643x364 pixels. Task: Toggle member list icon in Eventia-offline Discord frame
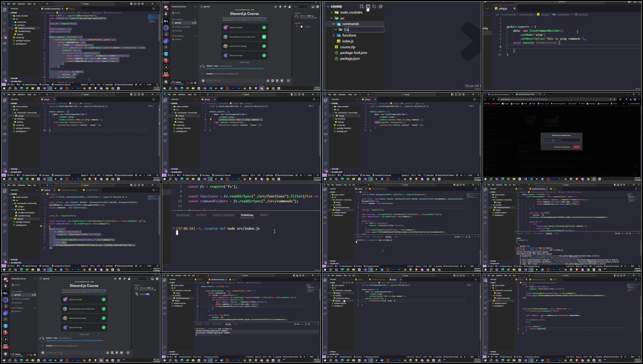pos(290,7)
